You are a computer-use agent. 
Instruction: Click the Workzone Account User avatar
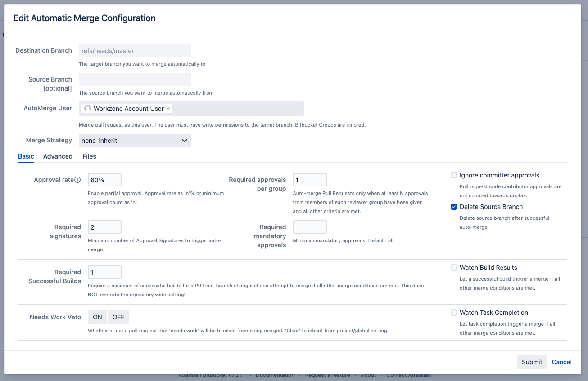[x=87, y=108]
